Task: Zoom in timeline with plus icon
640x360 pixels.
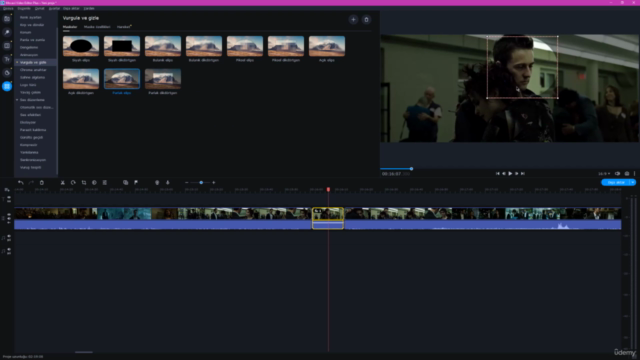Action: (213, 182)
